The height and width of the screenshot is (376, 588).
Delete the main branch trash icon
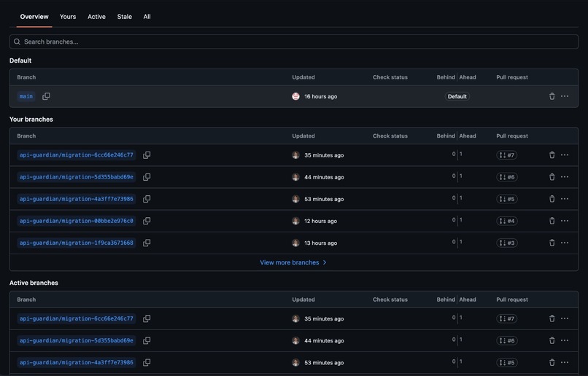552,96
